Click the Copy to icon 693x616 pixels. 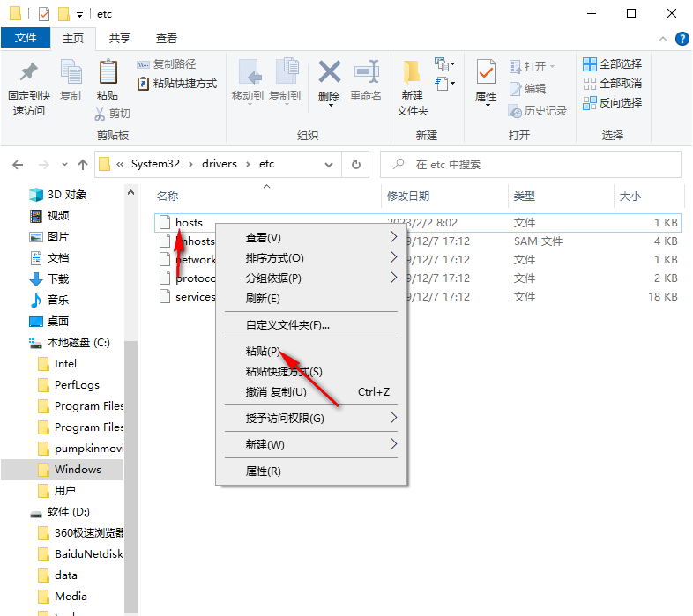coord(287,71)
